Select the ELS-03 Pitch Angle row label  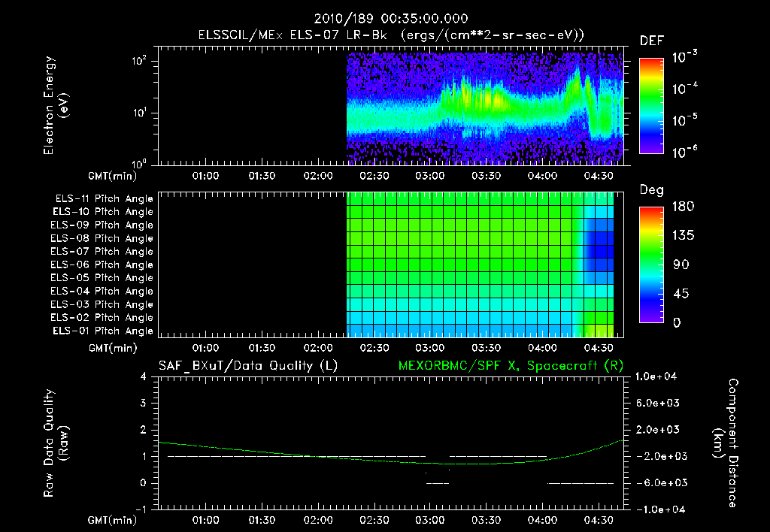click(x=102, y=304)
